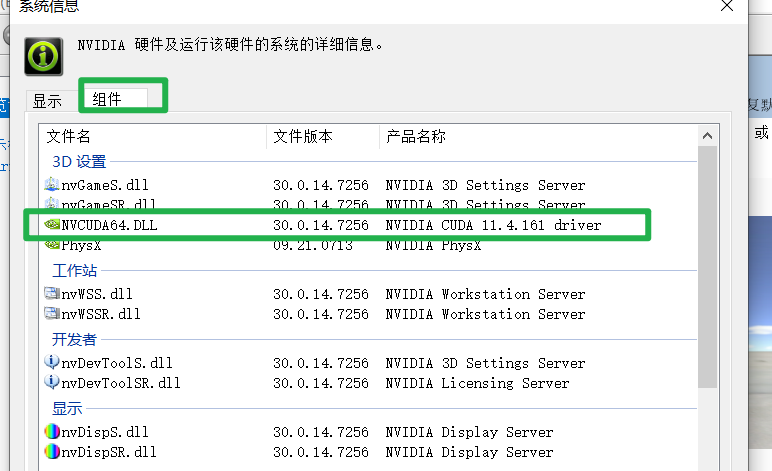This screenshot has width=772, height=471.
Task: Click the 开发者 group header
Action: tap(75, 339)
